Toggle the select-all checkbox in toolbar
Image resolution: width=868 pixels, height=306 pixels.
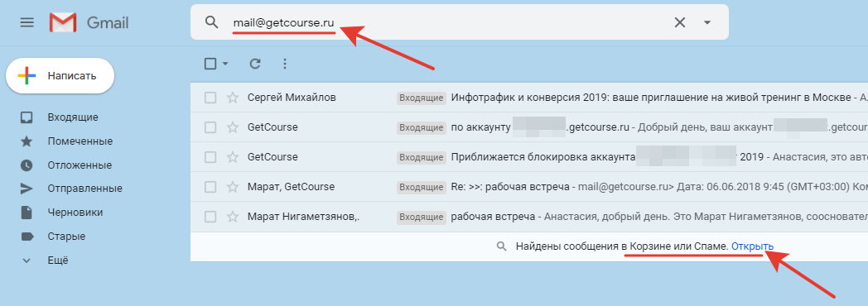point(210,64)
